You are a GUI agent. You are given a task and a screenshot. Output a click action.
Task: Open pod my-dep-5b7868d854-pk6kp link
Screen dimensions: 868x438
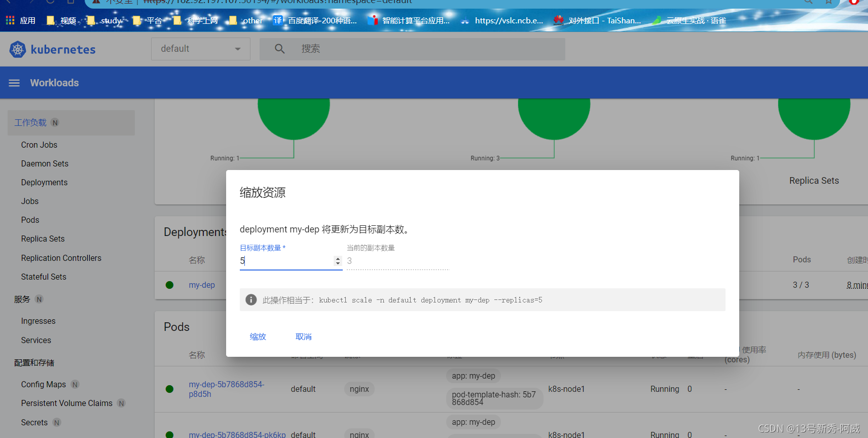tap(237, 434)
